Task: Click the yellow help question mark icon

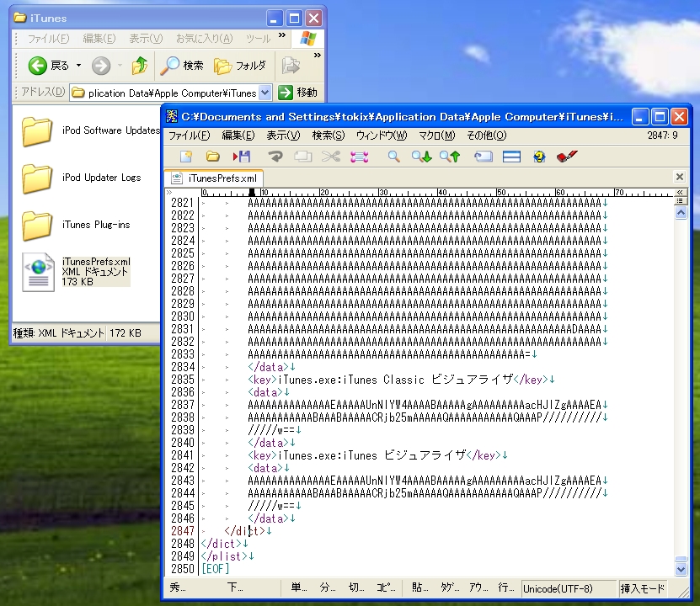Action: tap(539, 157)
